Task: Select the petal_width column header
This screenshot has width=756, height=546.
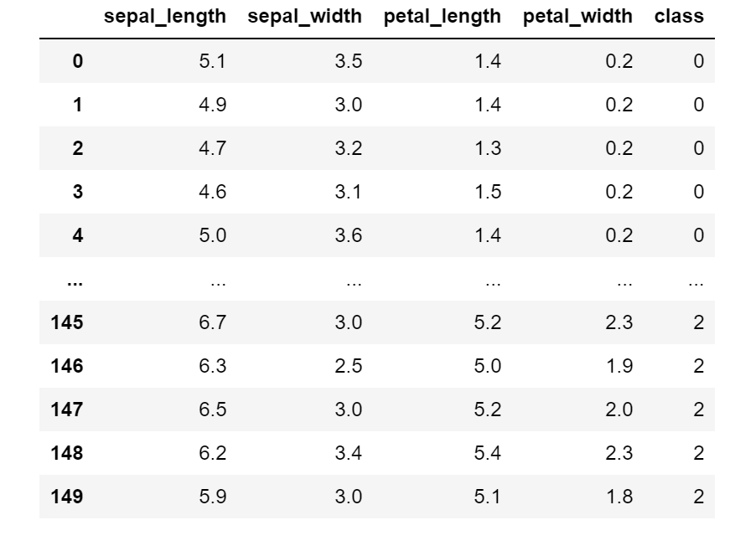Action: pyautogui.click(x=577, y=17)
